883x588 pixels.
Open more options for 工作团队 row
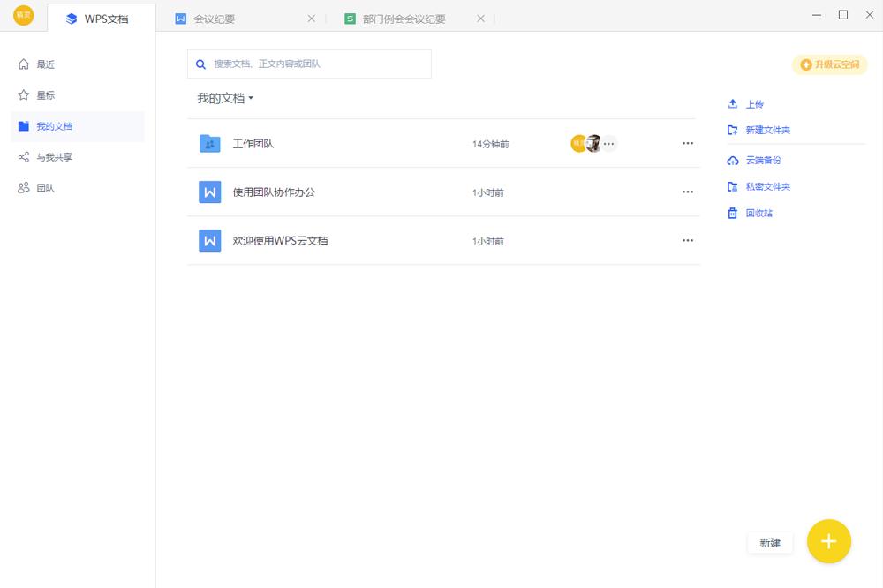[688, 143]
